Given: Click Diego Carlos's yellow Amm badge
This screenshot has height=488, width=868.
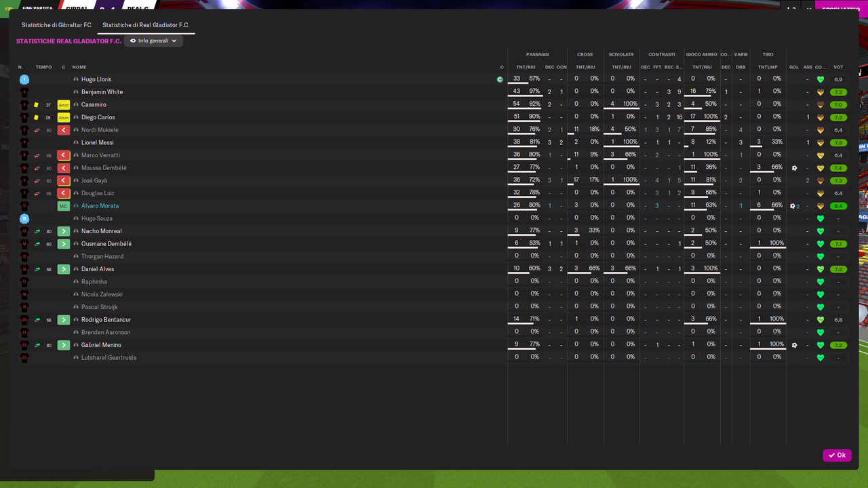Looking at the screenshot, I should tap(64, 117).
